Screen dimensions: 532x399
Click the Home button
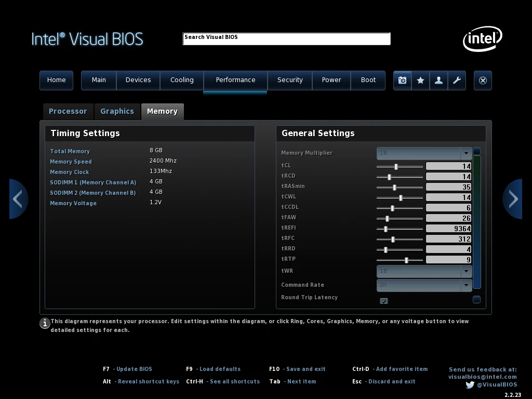56,80
